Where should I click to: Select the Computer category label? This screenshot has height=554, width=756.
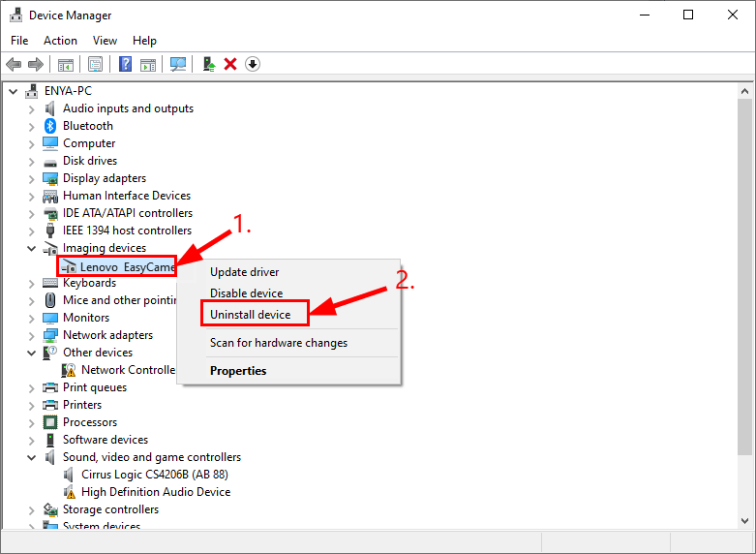click(89, 143)
